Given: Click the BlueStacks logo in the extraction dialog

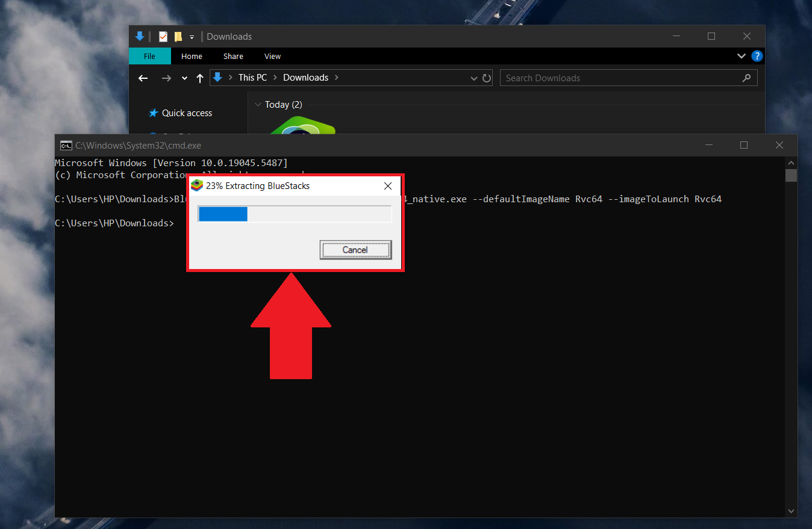Looking at the screenshot, I should tap(197, 185).
